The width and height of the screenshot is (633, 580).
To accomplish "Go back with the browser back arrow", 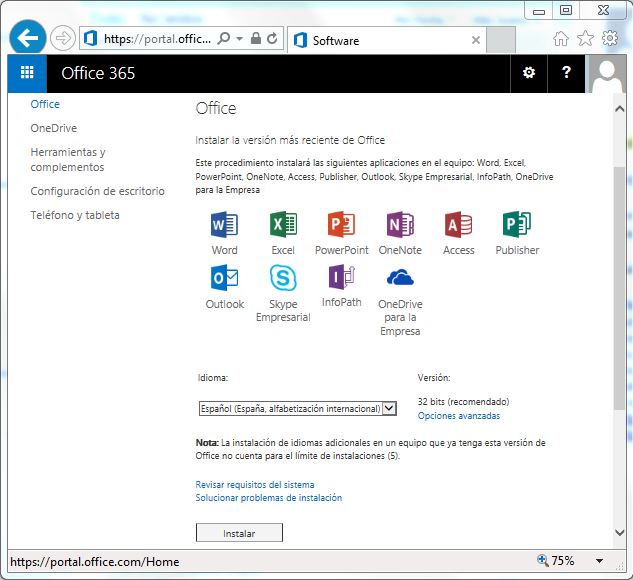I will (x=27, y=38).
